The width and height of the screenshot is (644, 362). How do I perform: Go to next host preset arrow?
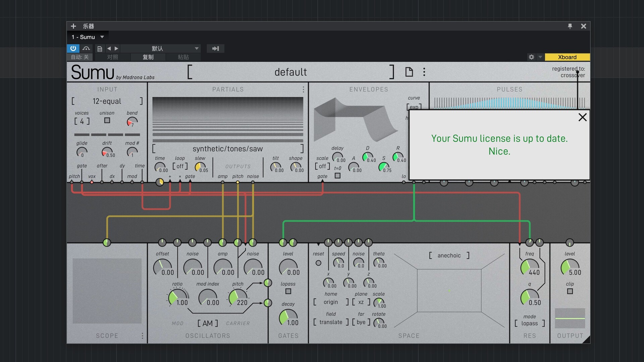click(116, 49)
